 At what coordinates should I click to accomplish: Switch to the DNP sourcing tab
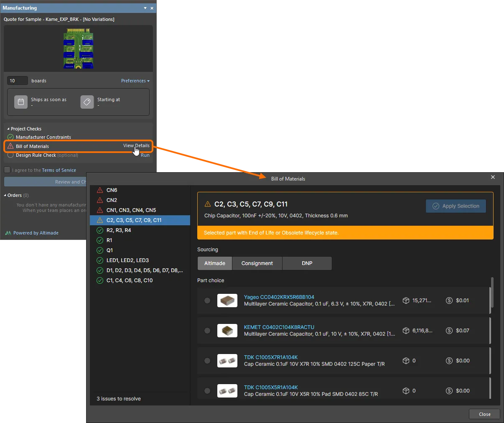point(307,263)
